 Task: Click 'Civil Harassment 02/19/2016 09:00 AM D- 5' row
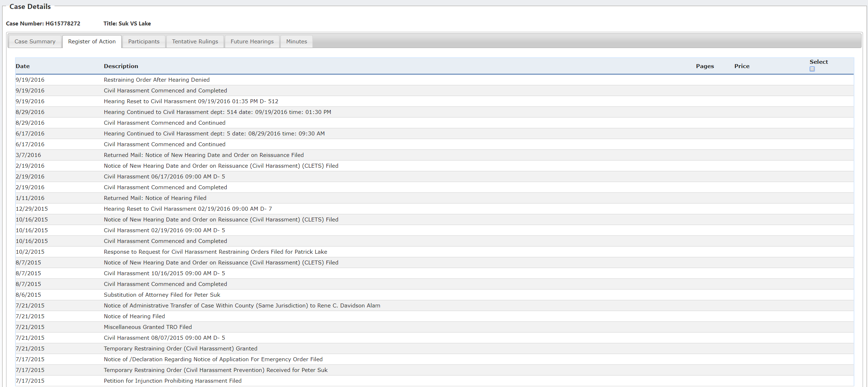click(434, 230)
